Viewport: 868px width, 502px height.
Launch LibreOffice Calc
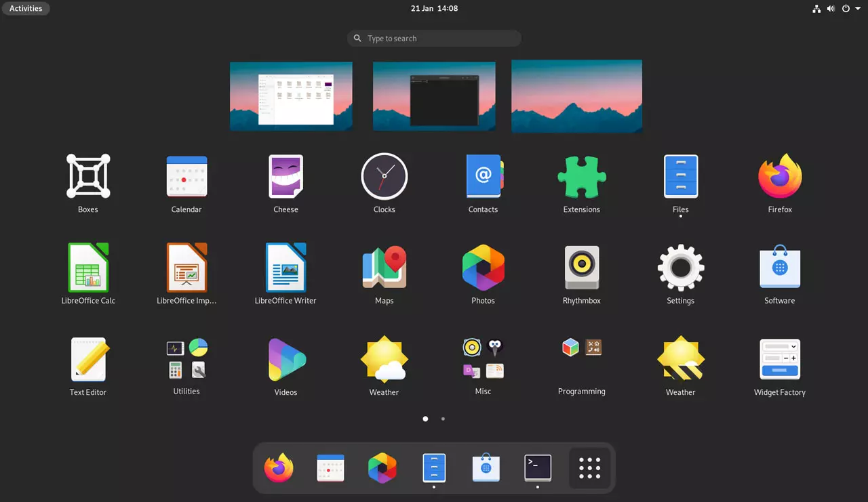pos(88,268)
